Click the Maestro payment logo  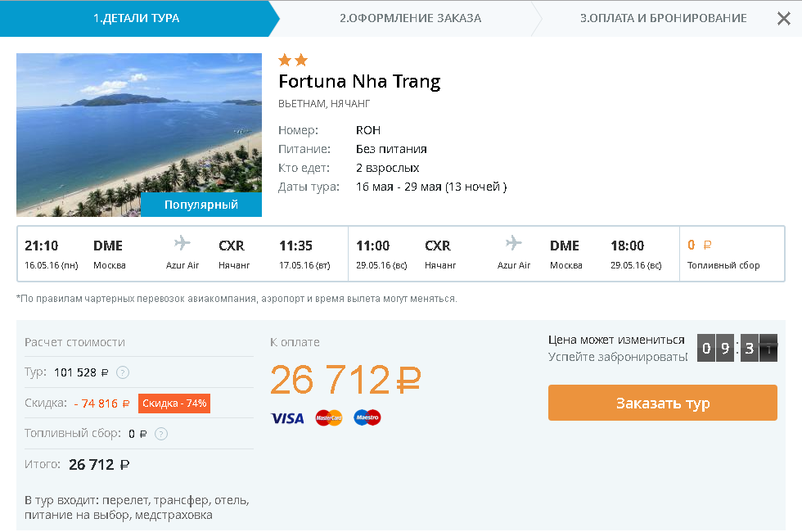tap(367, 418)
